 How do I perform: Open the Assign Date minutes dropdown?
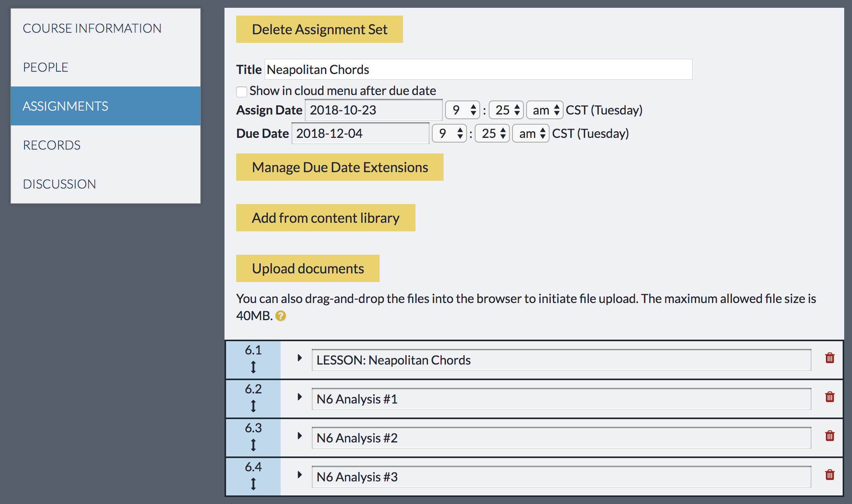506,110
